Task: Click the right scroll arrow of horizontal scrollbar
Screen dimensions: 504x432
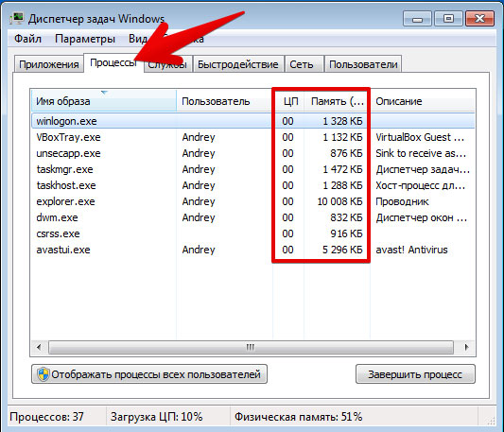Action: click(466, 347)
